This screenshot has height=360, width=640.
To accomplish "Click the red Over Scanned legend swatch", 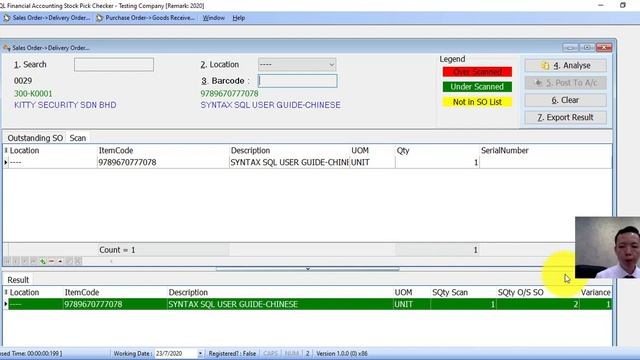I will pos(477,72).
